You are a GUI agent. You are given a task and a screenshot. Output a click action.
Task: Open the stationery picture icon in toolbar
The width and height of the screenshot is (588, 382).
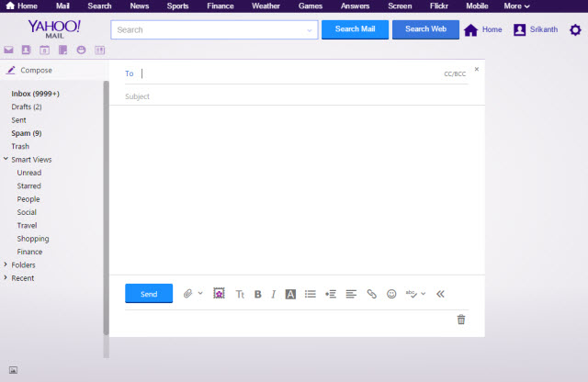[x=219, y=294]
